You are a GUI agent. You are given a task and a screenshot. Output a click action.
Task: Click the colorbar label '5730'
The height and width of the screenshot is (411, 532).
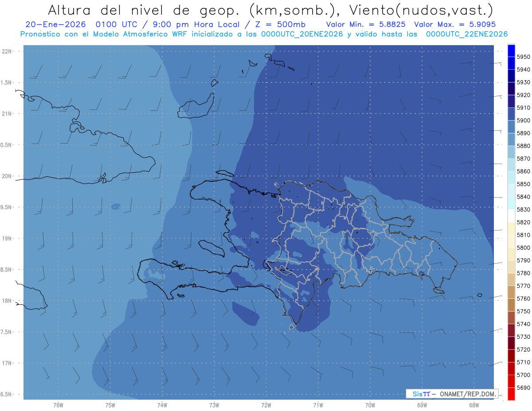point(523,337)
